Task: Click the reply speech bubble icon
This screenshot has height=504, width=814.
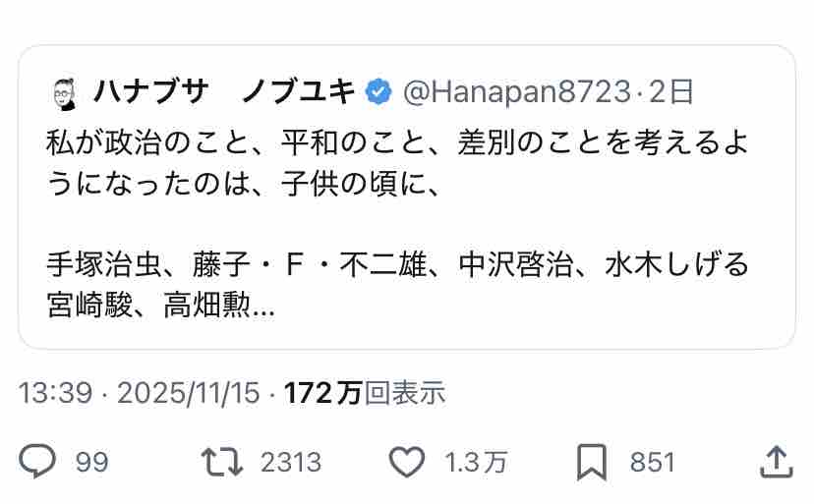Action: (36, 461)
